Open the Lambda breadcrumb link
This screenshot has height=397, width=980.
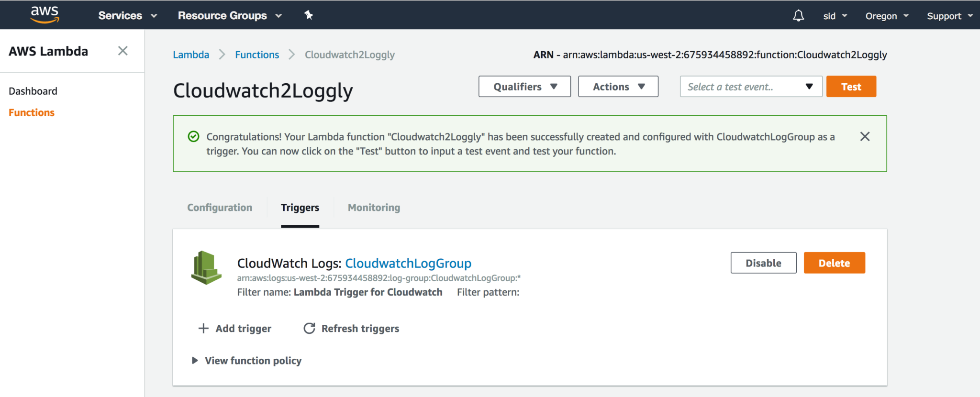pyautogui.click(x=191, y=55)
